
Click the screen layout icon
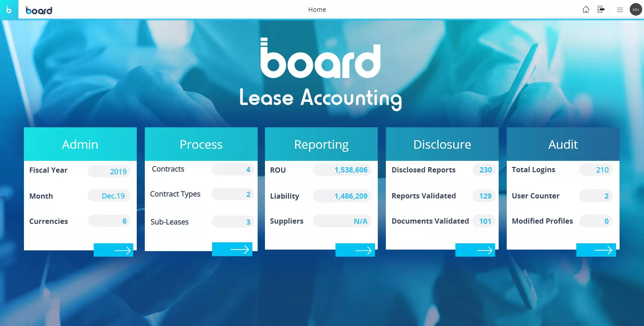[600, 9]
